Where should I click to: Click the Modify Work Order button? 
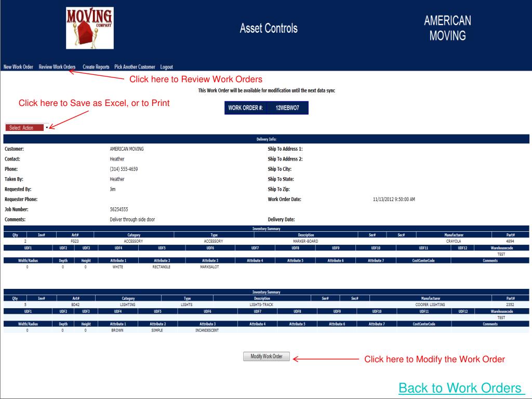pyautogui.click(x=267, y=356)
